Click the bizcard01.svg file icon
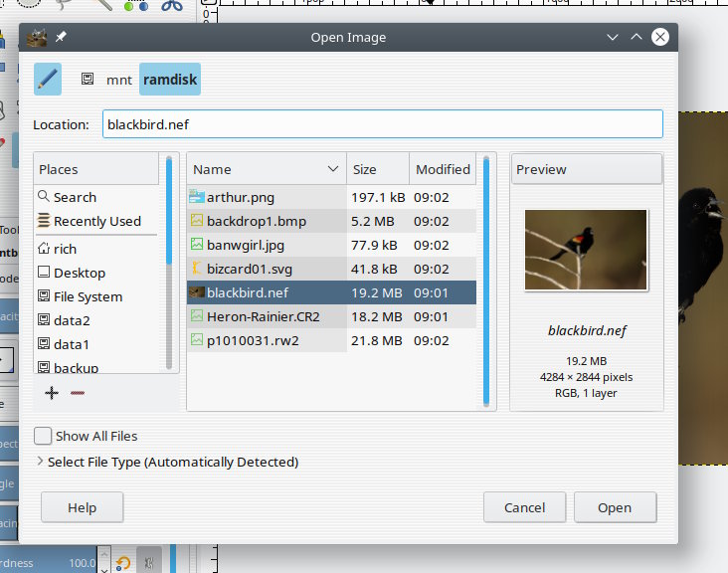The width and height of the screenshot is (728, 573). coord(197,268)
